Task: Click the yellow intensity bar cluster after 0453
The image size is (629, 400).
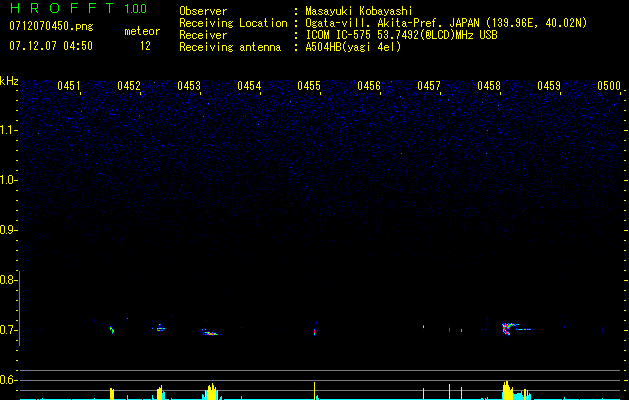Action: 211,391
